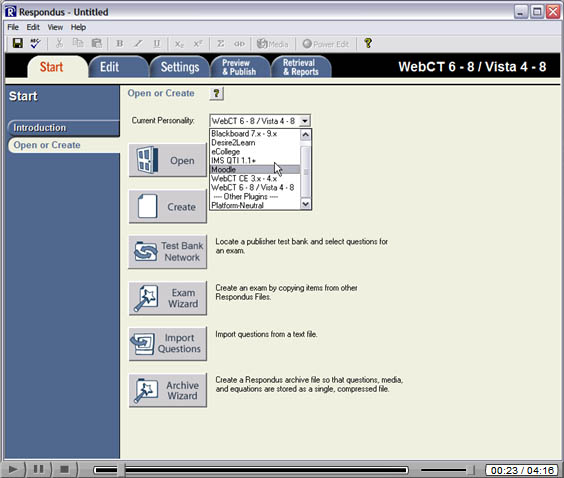Open the View menu
The height and width of the screenshot is (478, 564).
tap(55, 27)
